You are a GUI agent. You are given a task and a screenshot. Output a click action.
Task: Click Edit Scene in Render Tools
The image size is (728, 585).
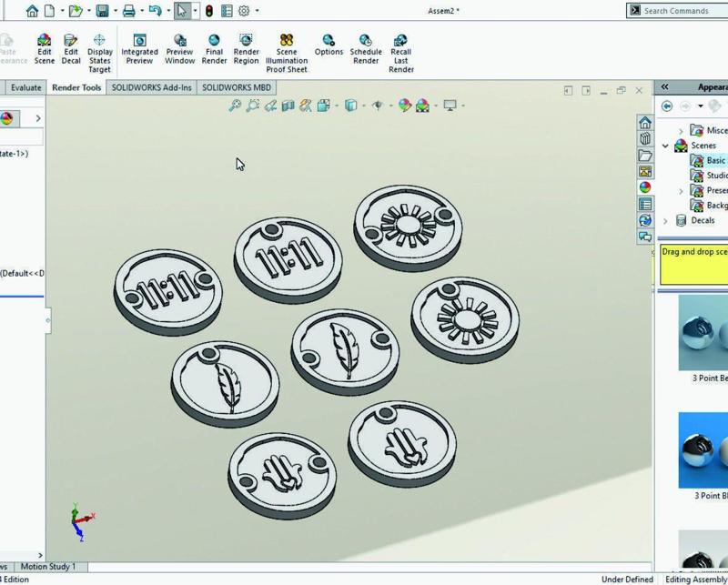tap(44, 49)
